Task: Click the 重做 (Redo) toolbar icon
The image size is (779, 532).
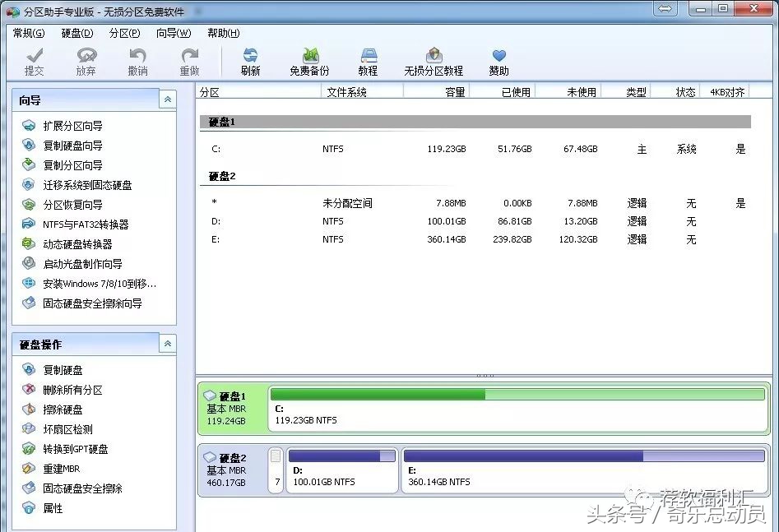Action: (x=189, y=59)
